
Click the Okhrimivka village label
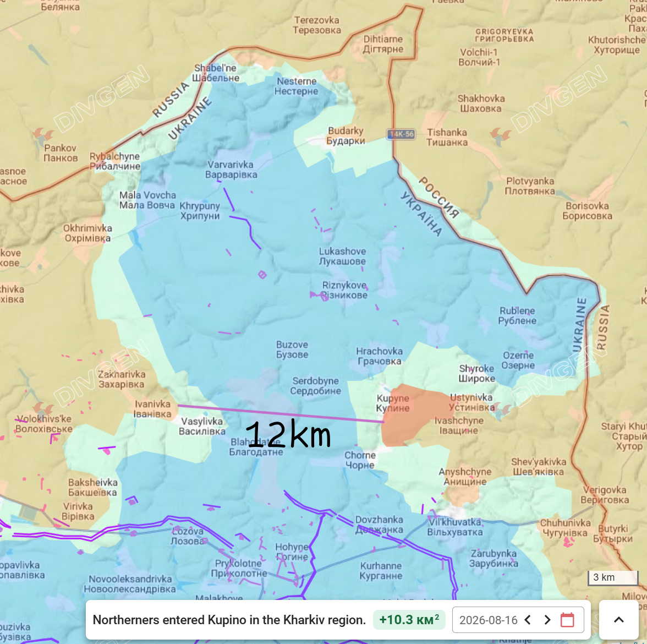click(87, 233)
